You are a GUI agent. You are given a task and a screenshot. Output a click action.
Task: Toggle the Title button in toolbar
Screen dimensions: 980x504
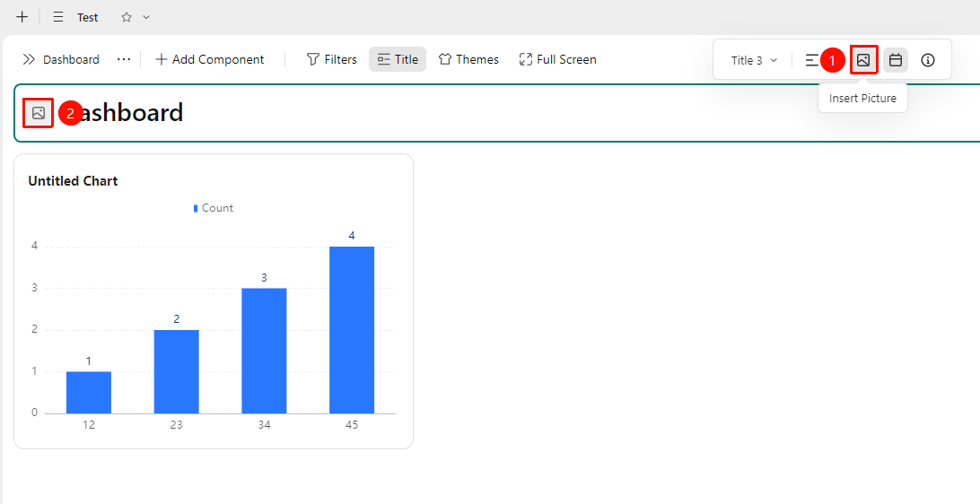pos(398,59)
